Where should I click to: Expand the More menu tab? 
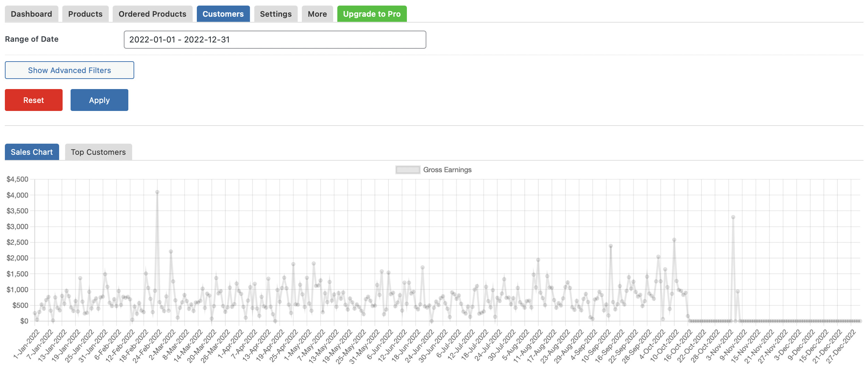(317, 14)
